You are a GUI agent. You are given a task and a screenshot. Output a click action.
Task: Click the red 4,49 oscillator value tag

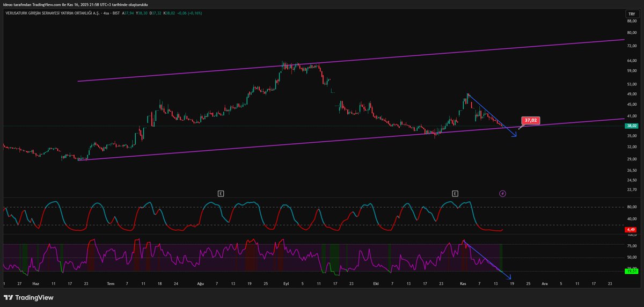[x=631, y=230]
